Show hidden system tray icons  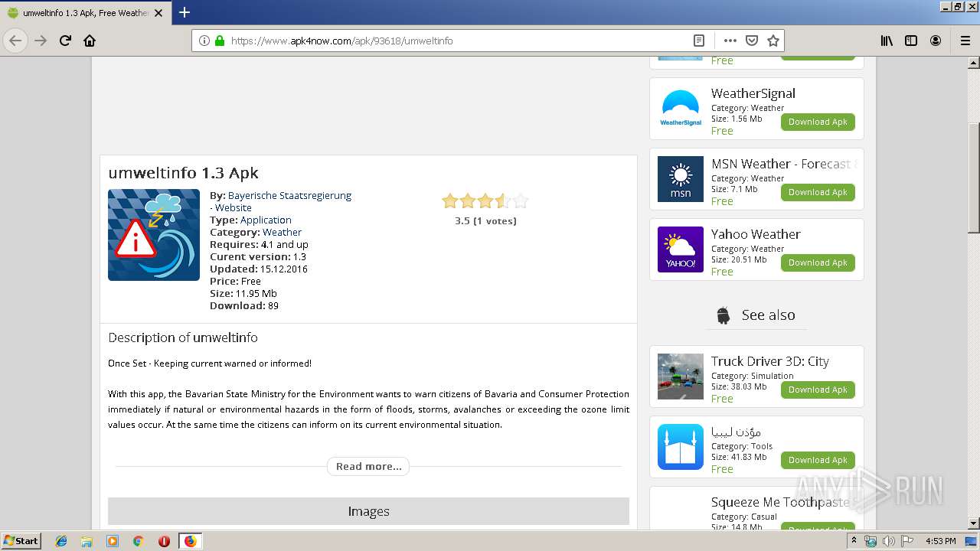(x=854, y=541)
